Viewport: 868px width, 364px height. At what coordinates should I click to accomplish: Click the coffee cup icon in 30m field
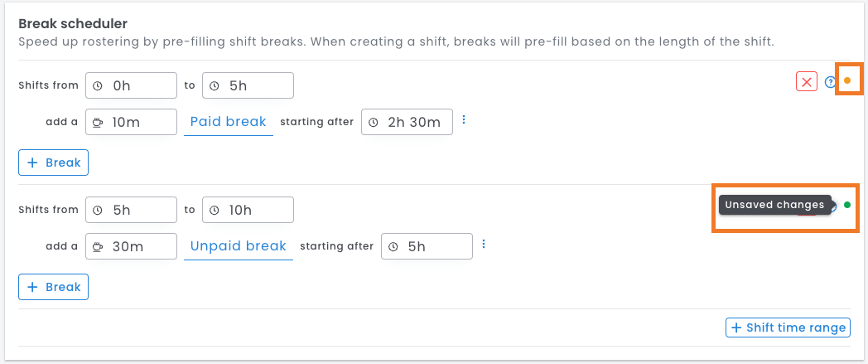pyautogui.click(x=98, y=246)
